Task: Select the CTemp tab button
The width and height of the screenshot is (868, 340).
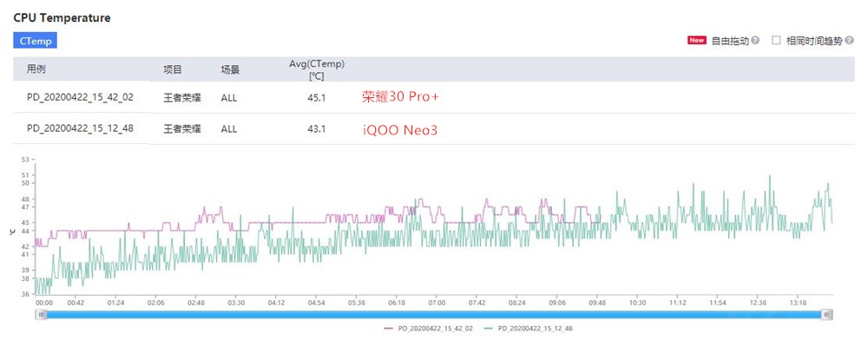Action: pyautogui.click(x=36, y=41)
